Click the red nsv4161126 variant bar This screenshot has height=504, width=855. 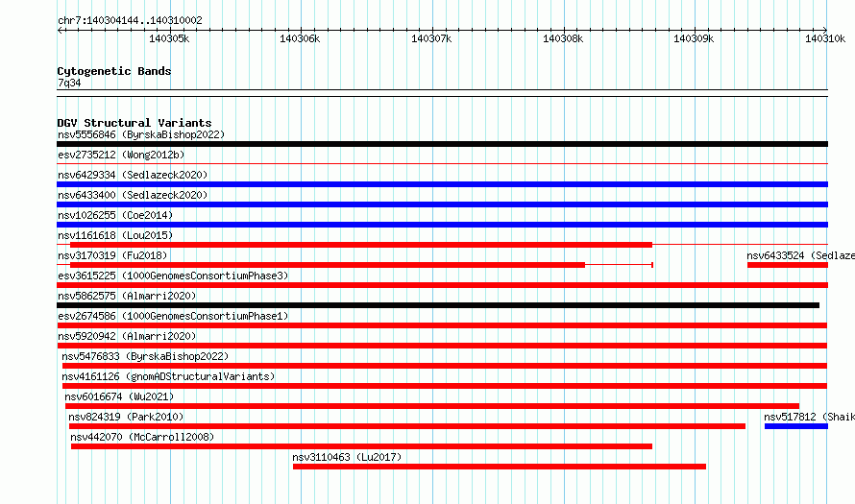tap(445, 386)
